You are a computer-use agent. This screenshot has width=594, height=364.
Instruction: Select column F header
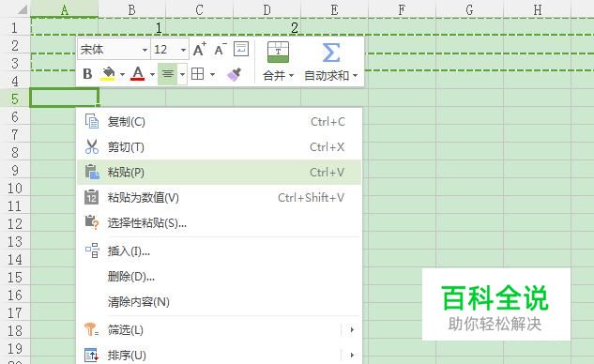(402, 9)
